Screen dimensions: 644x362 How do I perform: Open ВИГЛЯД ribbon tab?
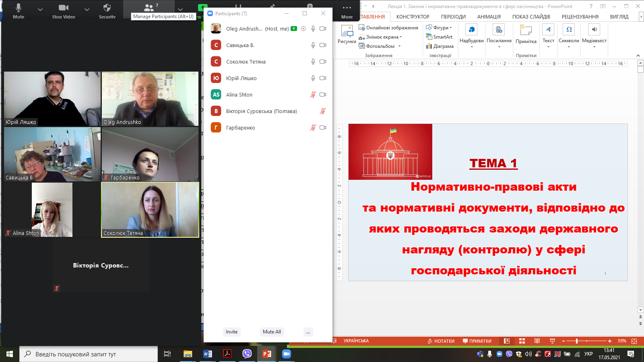[619, 17]
